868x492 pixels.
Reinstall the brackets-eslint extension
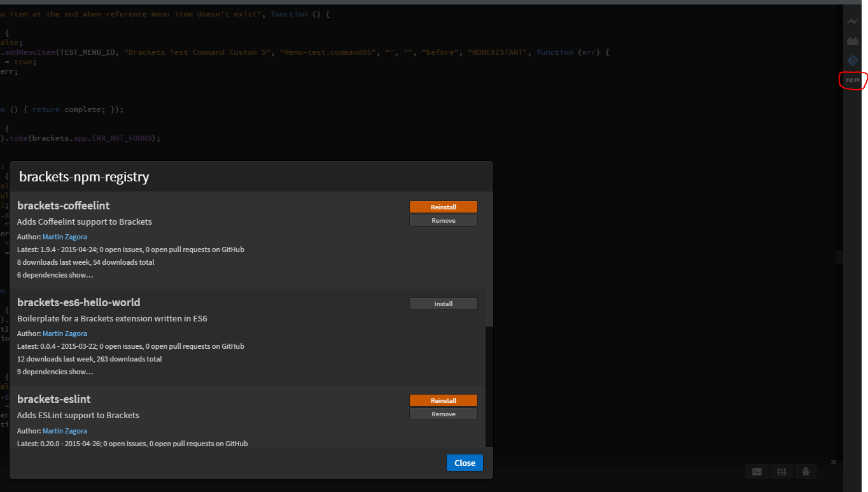point(444,400)
